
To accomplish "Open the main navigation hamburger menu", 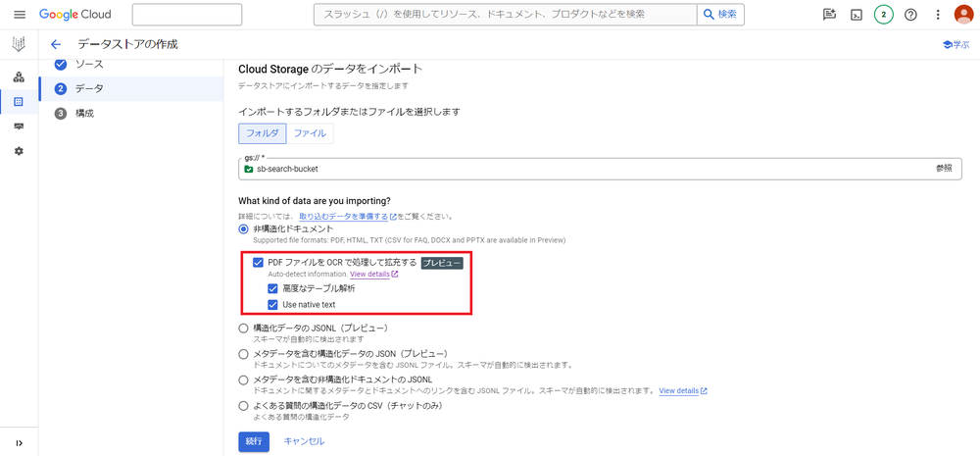I will 20,15.
